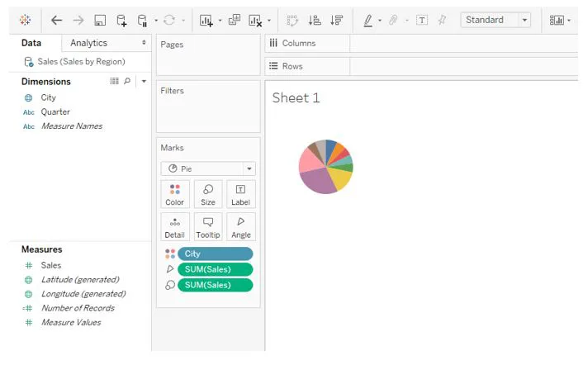588x365 pixels.
Task: Open the New Worksheet dropdown arrow
Action: [220, 21]
